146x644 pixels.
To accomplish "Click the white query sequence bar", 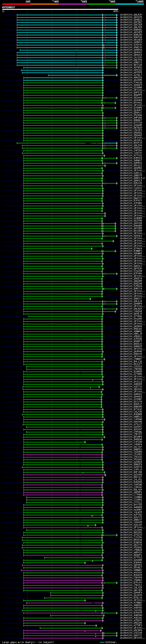I will [60, 9].
